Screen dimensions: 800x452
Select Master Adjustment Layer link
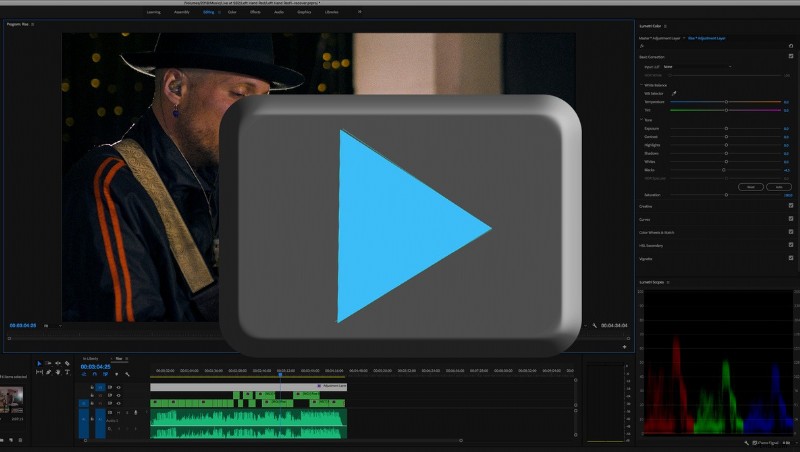coord(660,38)
